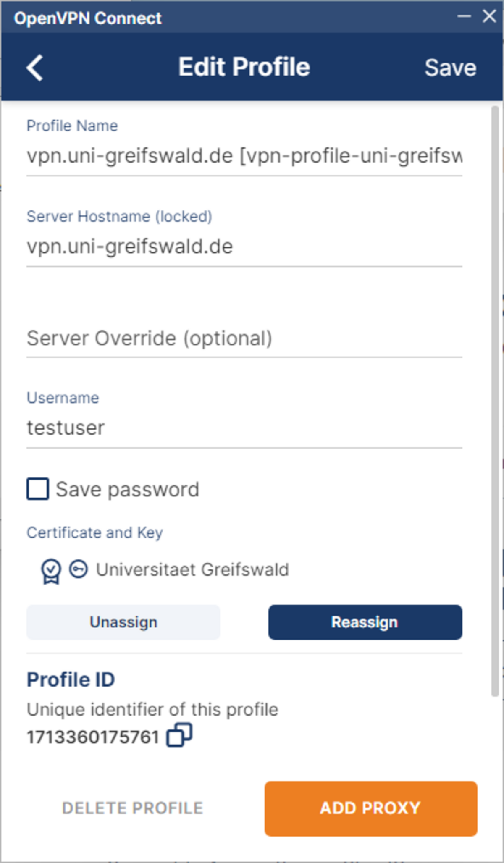Image resolution: width=504 pixels, height=863 pixels.
Task: Click the Edit Profile header title
Action: (244, 67)
